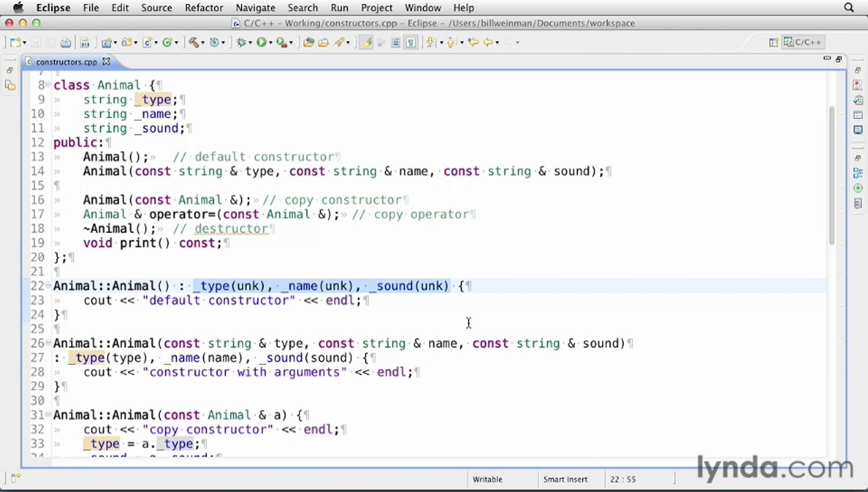
Task: Click the New C Source File icon
Action: (x=146, y=42)
